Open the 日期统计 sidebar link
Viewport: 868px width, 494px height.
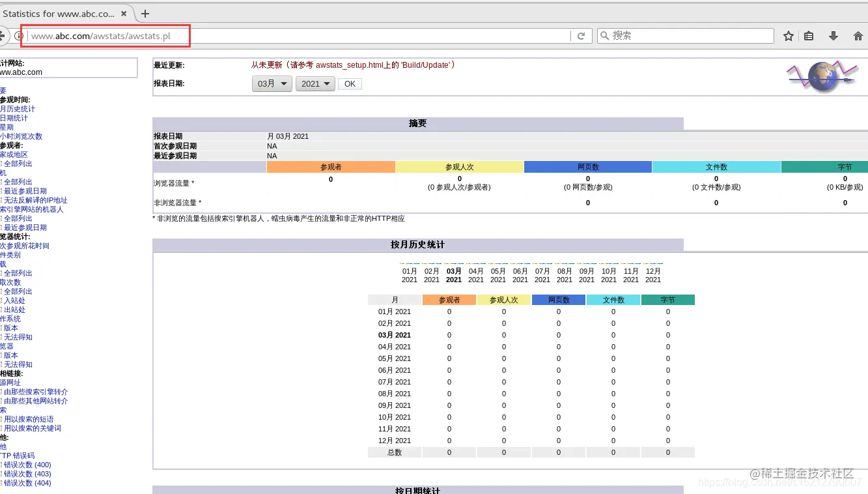coord(14,118)
